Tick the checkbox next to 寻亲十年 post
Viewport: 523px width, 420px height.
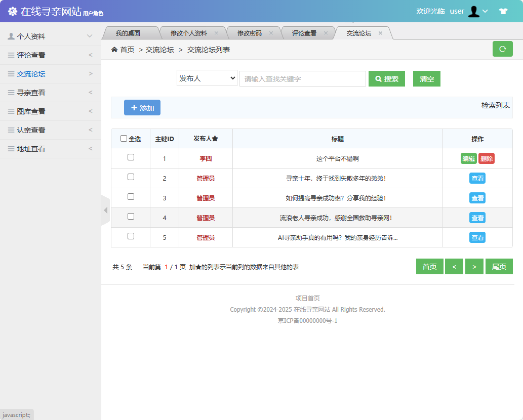pos(131,178)
